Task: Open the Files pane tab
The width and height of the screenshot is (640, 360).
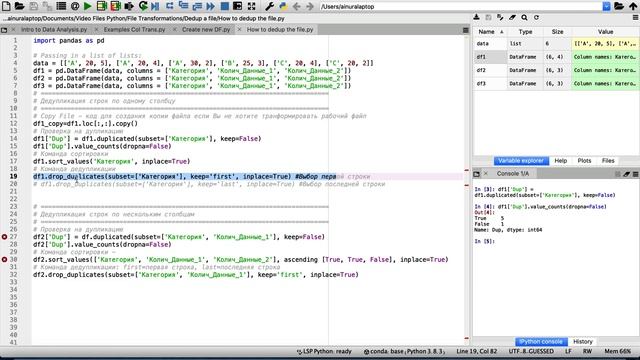Action: 608,160
